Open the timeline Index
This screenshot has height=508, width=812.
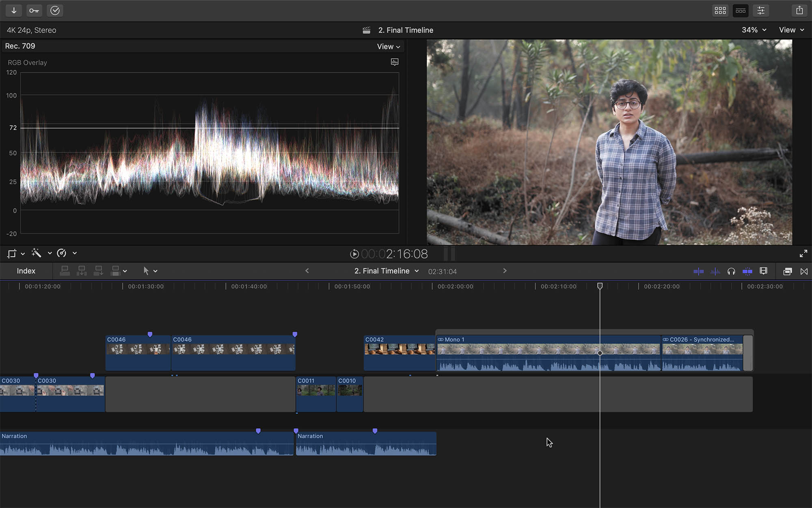[26, 271]
